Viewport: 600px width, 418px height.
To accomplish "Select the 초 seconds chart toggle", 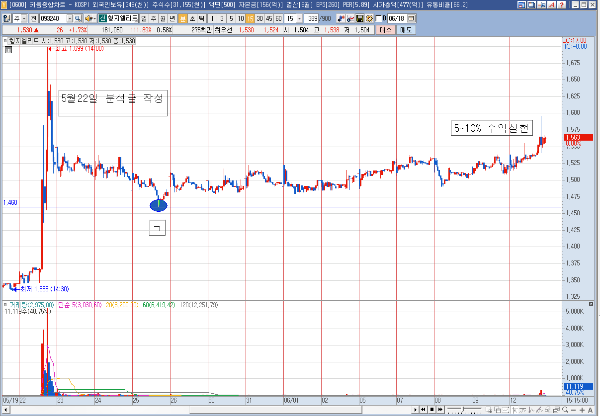I will tap(192, 18).
